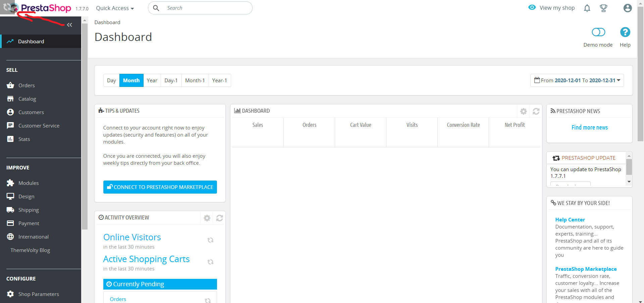Click the main page vertical scrollbar
This screenshot has height=303, width=644.
(x=641, y=74)
